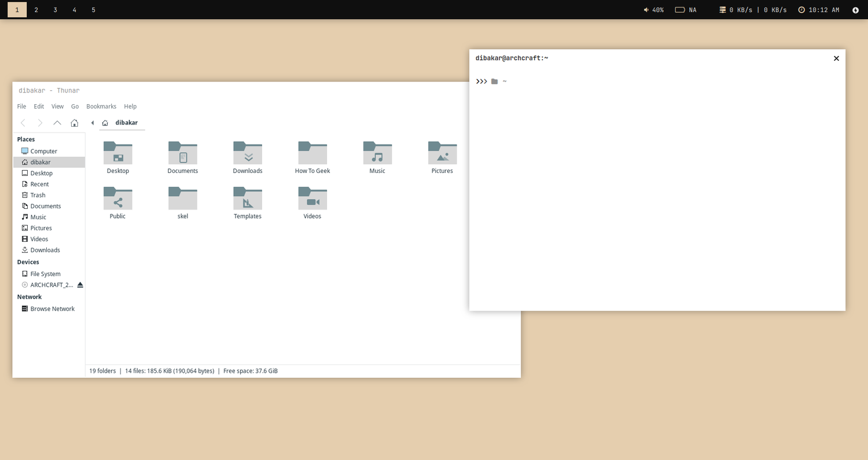Click the home icon in Thunar toolbar
This screenshot has height=460, width=868.
point(75,123)
